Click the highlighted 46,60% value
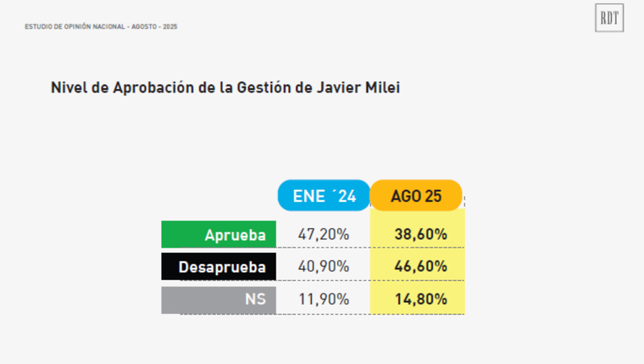This screenshot has width=644, height=364. pyautogui.click(x=420, y=266)
